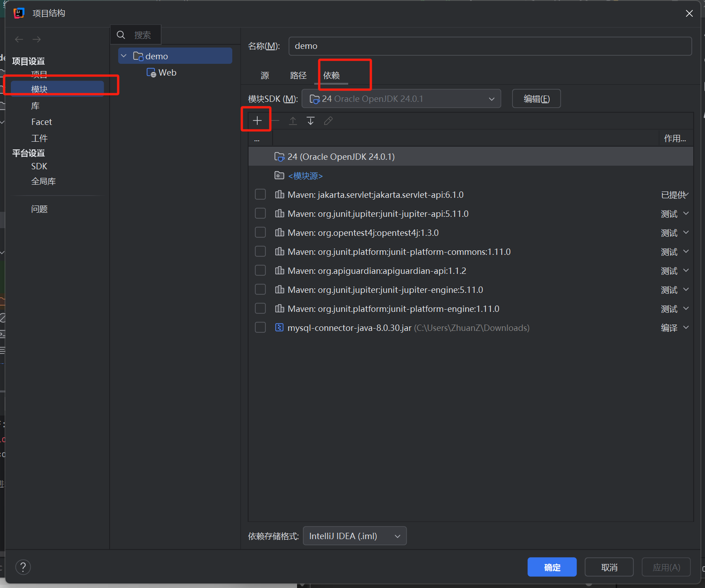705x588 pixels.
Task: Check the junit-platform-engine export checkbox
Action: pyautogui.click(x=260, y=308)
